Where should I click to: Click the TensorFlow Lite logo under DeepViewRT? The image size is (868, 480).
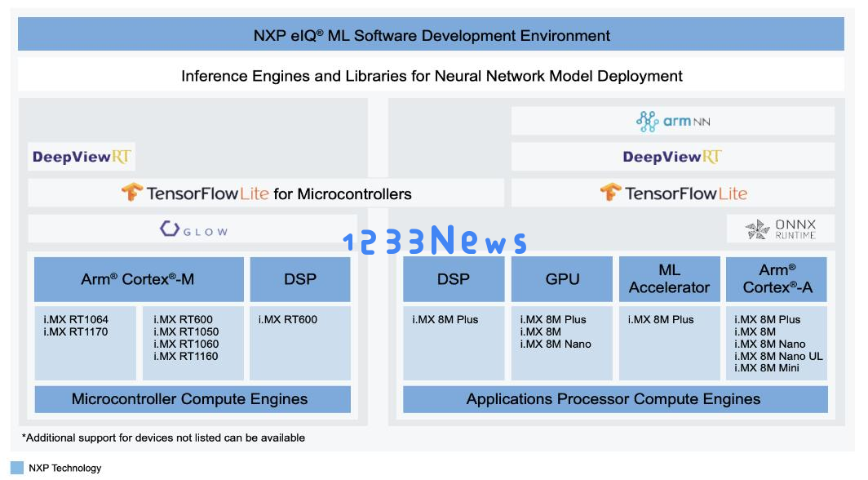674,193
